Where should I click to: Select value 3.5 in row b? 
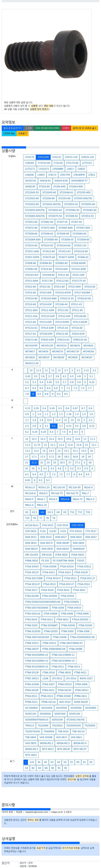point(54,426)
